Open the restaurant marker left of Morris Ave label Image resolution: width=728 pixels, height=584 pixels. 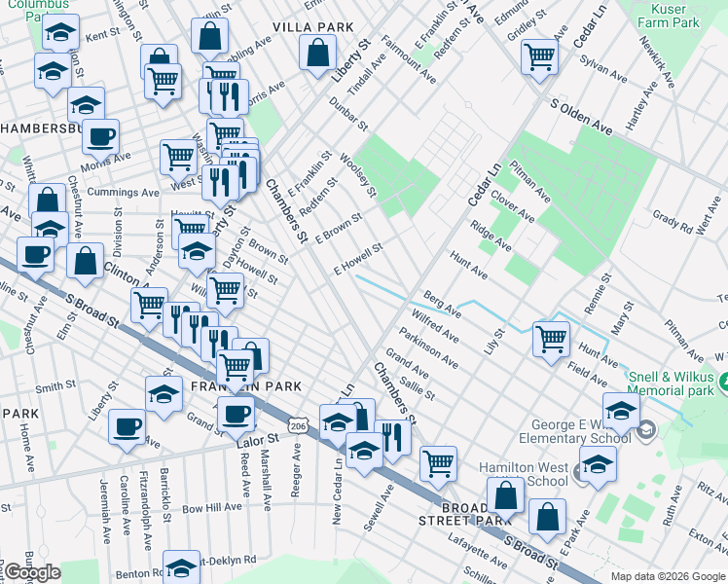click(x=230, y=97)
